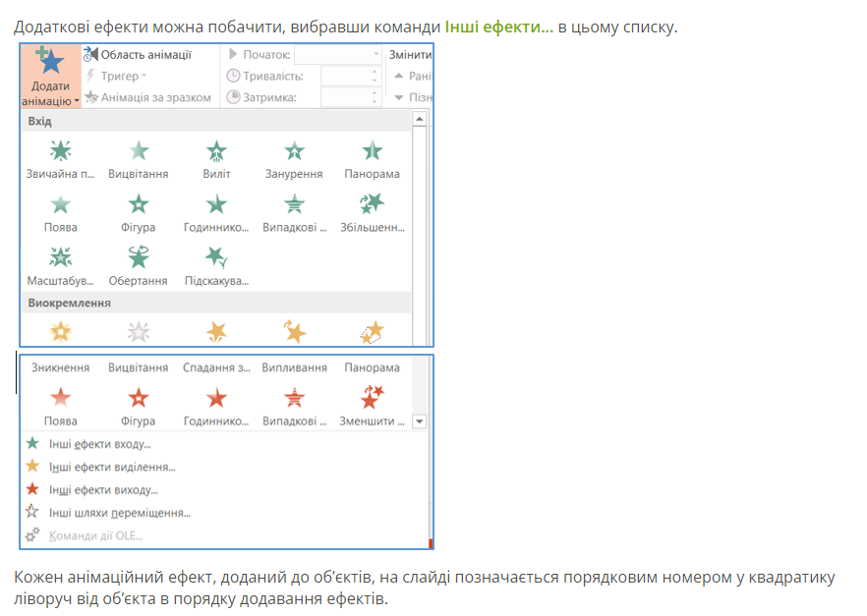
Task: Click the Спадання exit label
Action: tap(216, 367)
